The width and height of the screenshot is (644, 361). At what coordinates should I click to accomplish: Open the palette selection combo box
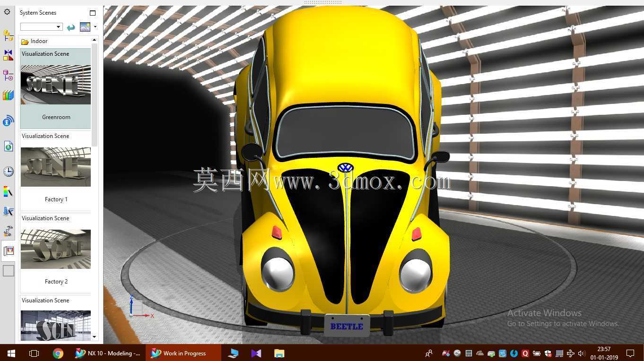click(41, 26)
